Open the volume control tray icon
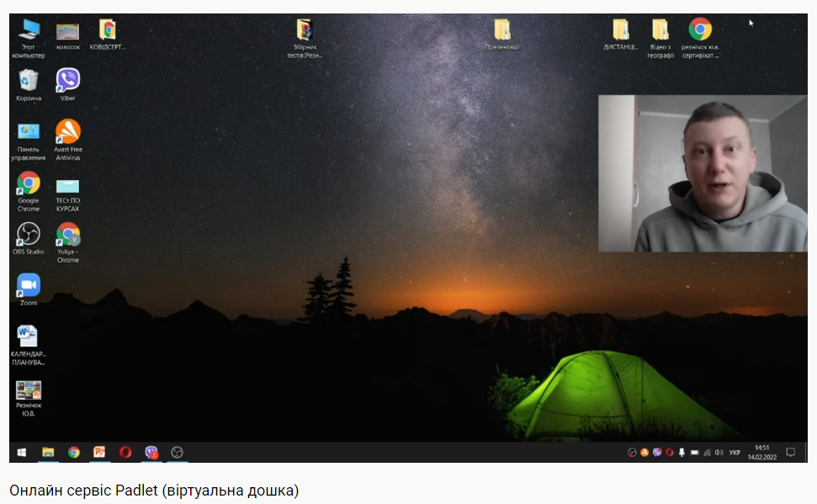This screenshot has height=504, width=817. click(x=719, y=453)
